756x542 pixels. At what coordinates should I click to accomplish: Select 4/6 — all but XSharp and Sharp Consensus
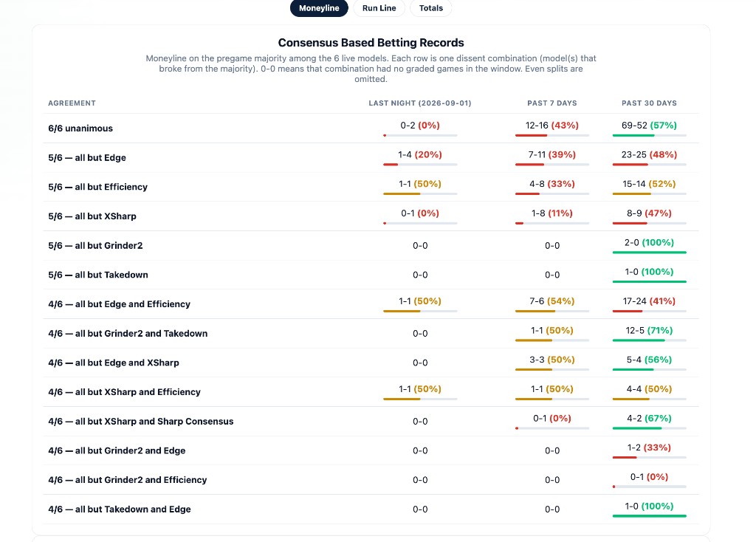pos(141,422)
